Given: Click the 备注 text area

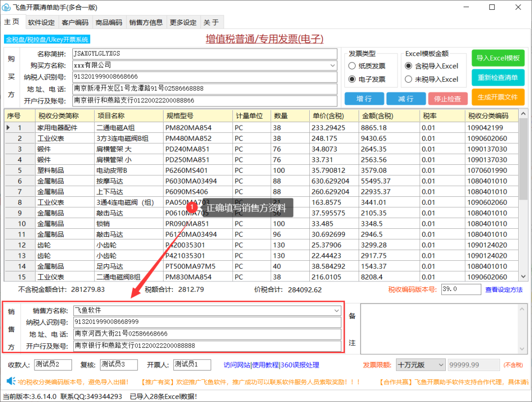Looking at the screenshot, I should [440, 329].
